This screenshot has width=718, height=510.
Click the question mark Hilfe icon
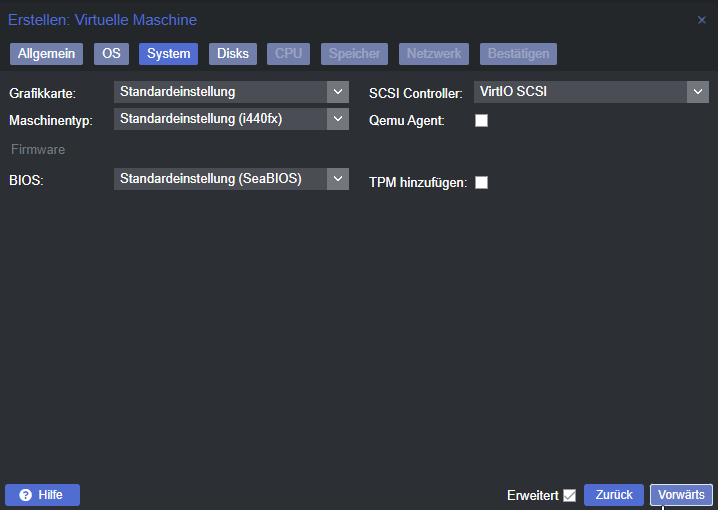[x=26, y=495]
